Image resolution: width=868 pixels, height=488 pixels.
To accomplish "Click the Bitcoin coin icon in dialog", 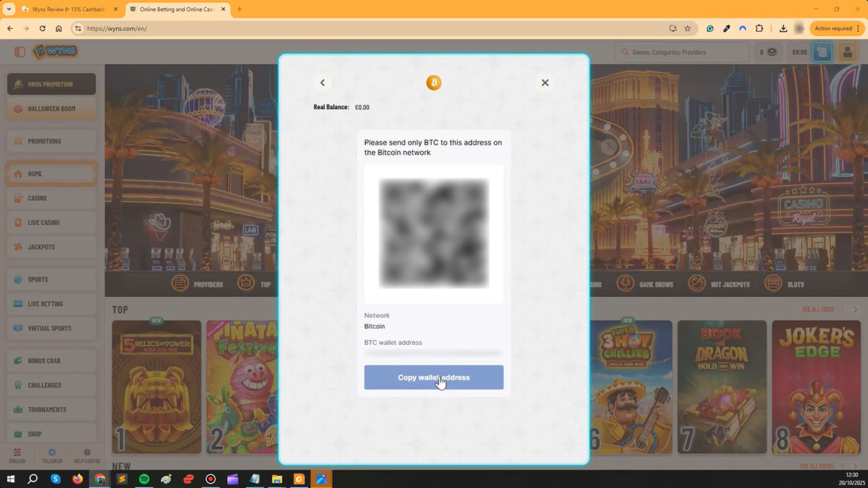I will pos(433,83).
